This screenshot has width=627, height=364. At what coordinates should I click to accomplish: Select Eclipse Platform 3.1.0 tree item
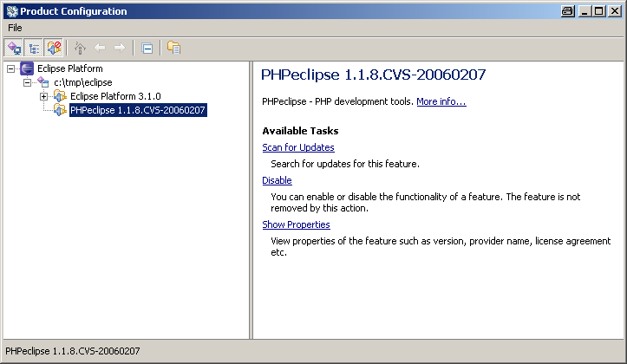[x=115, y=96]
